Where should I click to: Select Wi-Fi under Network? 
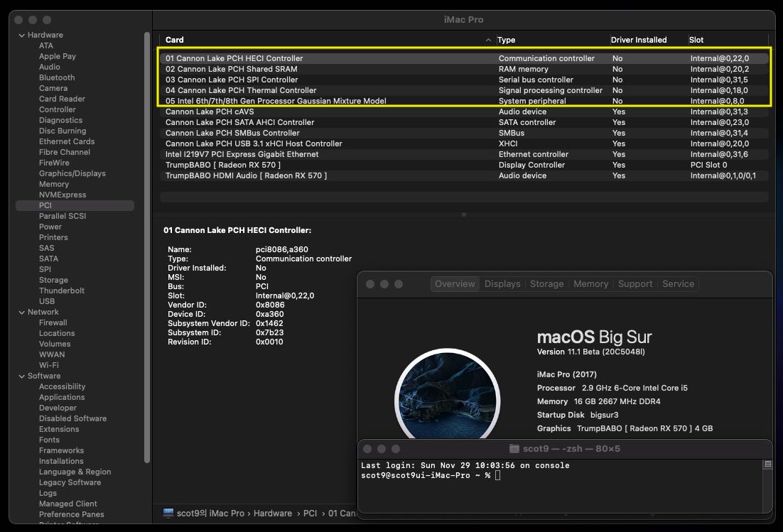pos(48,365)
